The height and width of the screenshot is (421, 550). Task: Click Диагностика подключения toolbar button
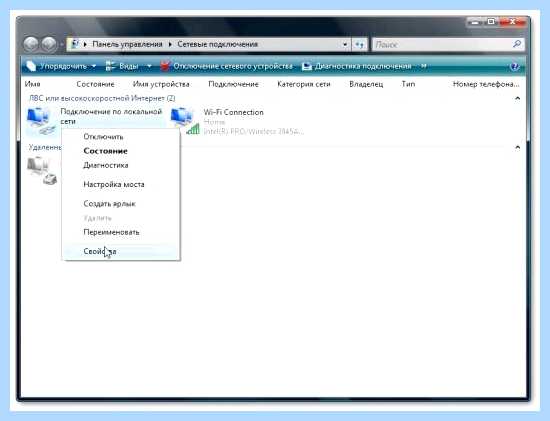coord(356,66)
